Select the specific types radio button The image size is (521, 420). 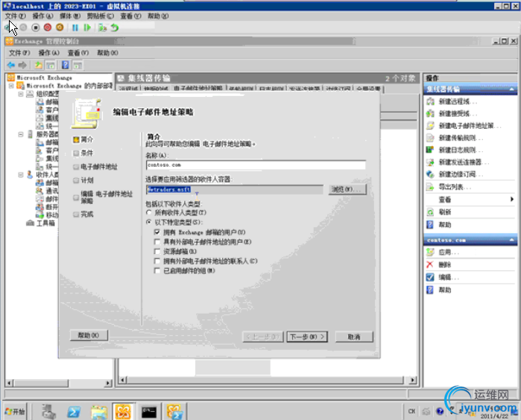click(149, 222)
